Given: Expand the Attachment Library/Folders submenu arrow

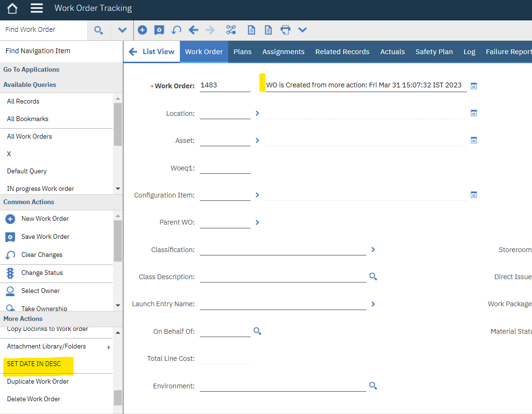Looking at the screenshot, I should pyautogui.click(x=109, y=347).
